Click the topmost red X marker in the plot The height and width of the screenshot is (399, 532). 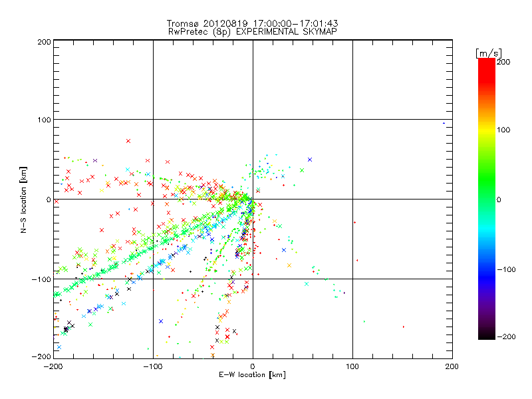[x=128, y=141]
